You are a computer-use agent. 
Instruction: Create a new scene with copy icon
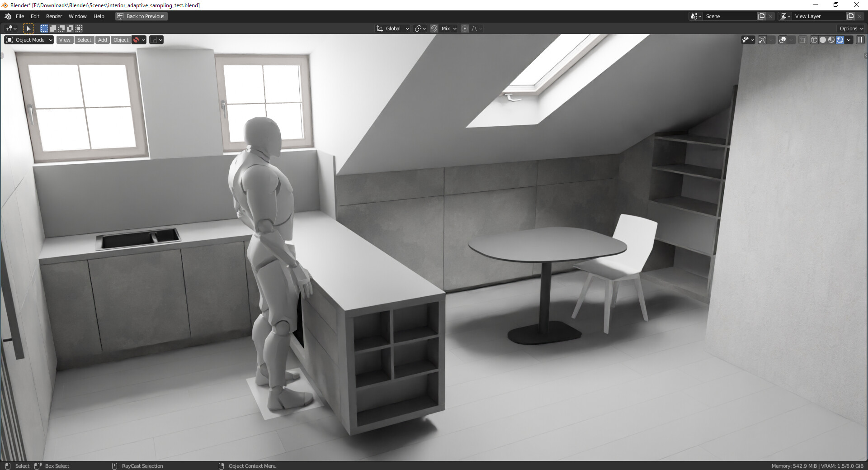pos(761,16)
